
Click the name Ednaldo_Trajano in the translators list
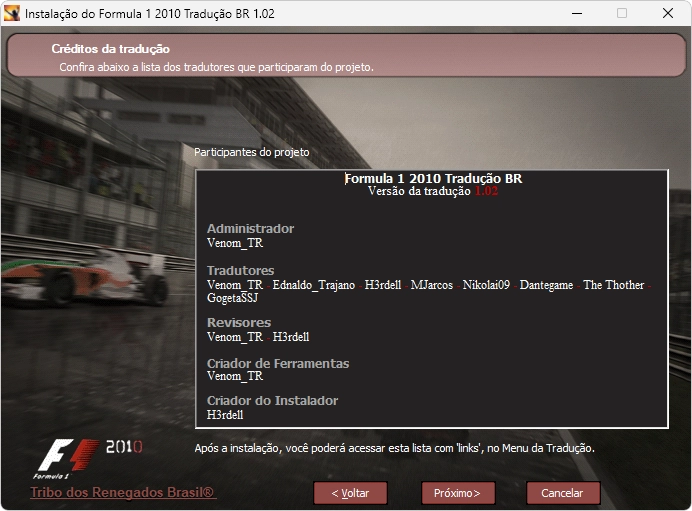click(313, 285)
